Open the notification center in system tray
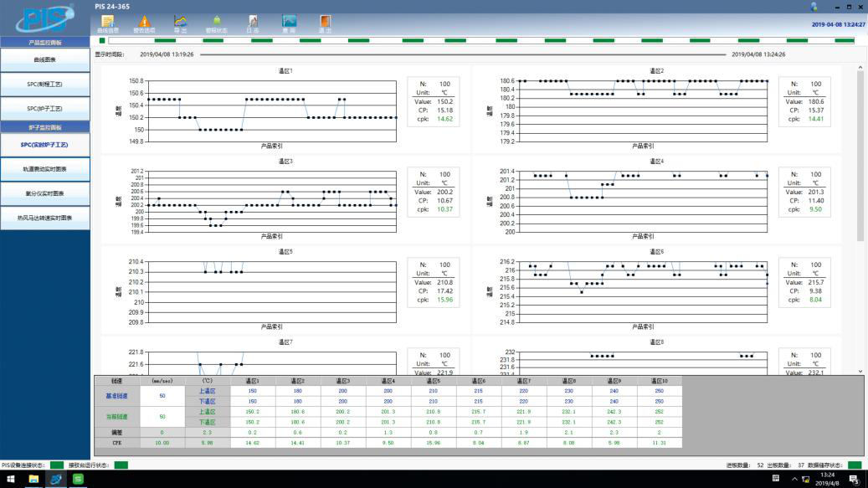The width and height of the screenshot is (868, 488). (854, 479)
